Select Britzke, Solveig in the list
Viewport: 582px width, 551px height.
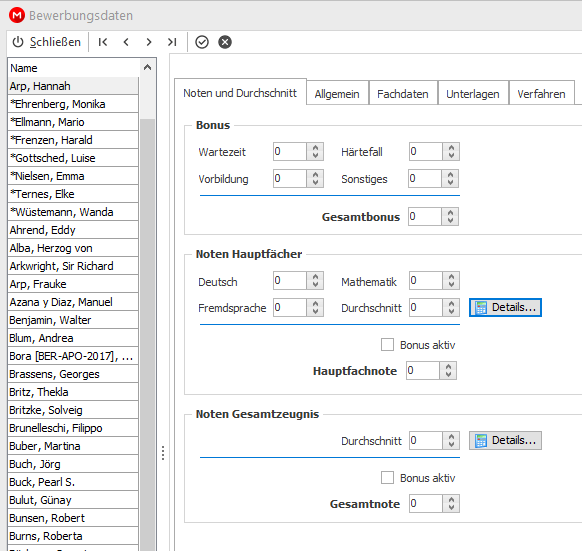coord(73,410)
